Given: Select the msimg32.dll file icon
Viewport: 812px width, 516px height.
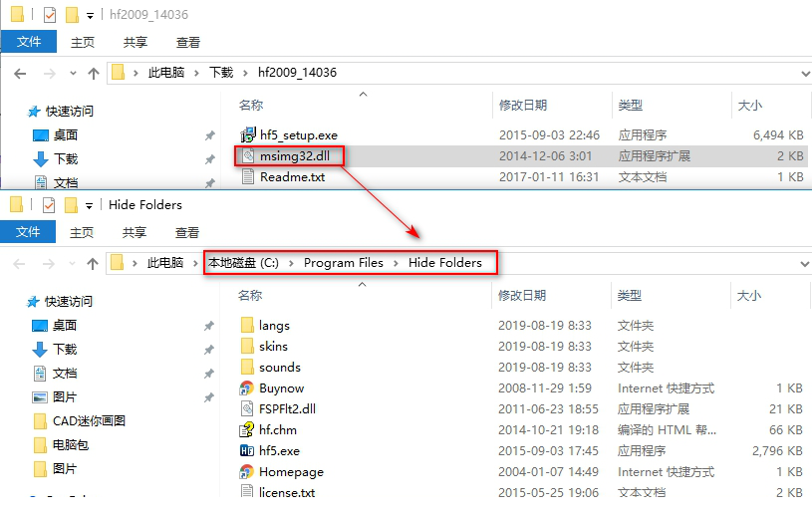Looking at the screenshot, I should tap(248, 155).
